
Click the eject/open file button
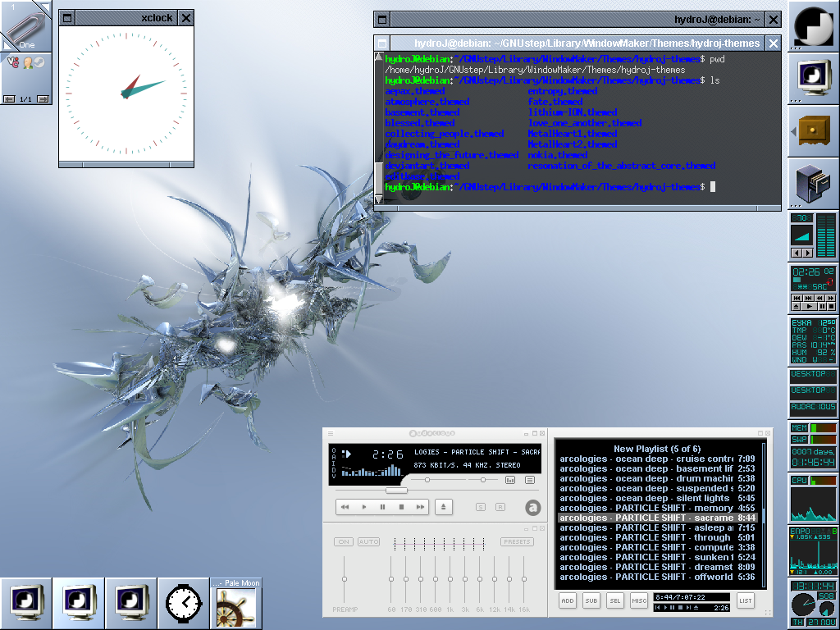(x=443, y=507)
